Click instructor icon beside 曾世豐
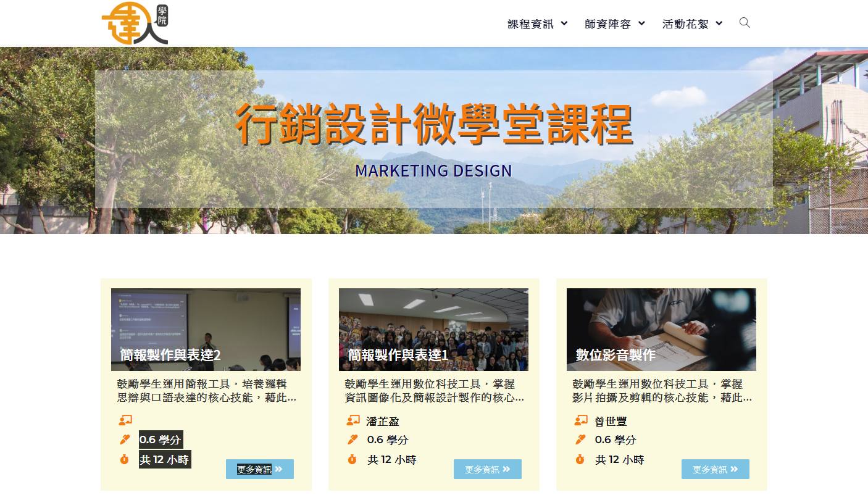 click(x=581, y=420)
